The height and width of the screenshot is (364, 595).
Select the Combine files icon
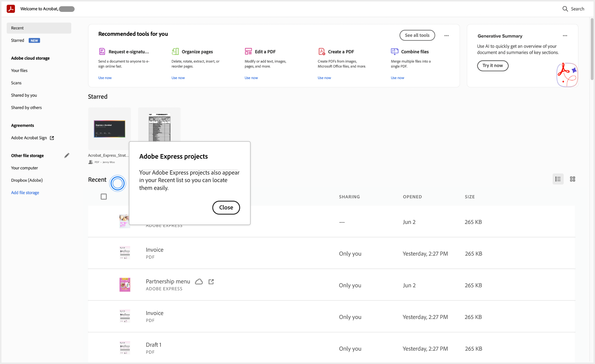(x=395, y=51)
